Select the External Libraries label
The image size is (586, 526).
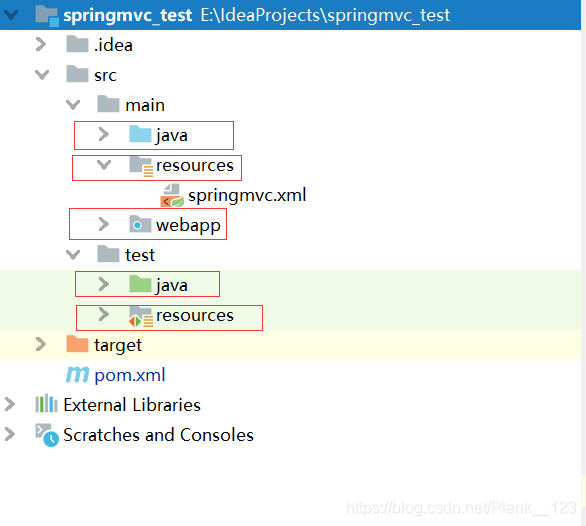pyautogui.click(x=132, y=405)
